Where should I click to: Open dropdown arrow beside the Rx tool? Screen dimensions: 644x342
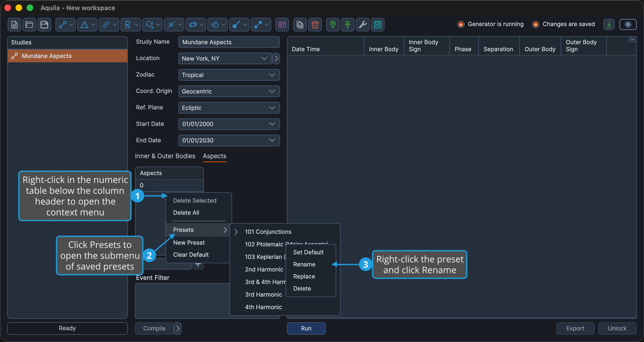click(x=137, y=25)
